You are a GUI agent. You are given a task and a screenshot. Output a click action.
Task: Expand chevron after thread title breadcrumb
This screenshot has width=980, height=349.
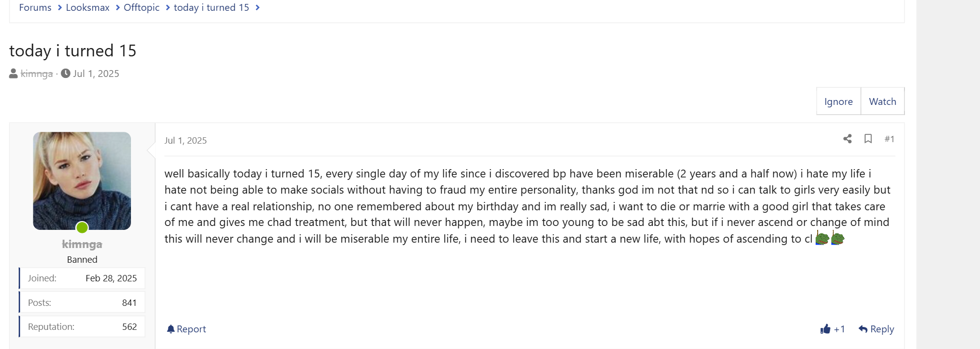point(258,7)
